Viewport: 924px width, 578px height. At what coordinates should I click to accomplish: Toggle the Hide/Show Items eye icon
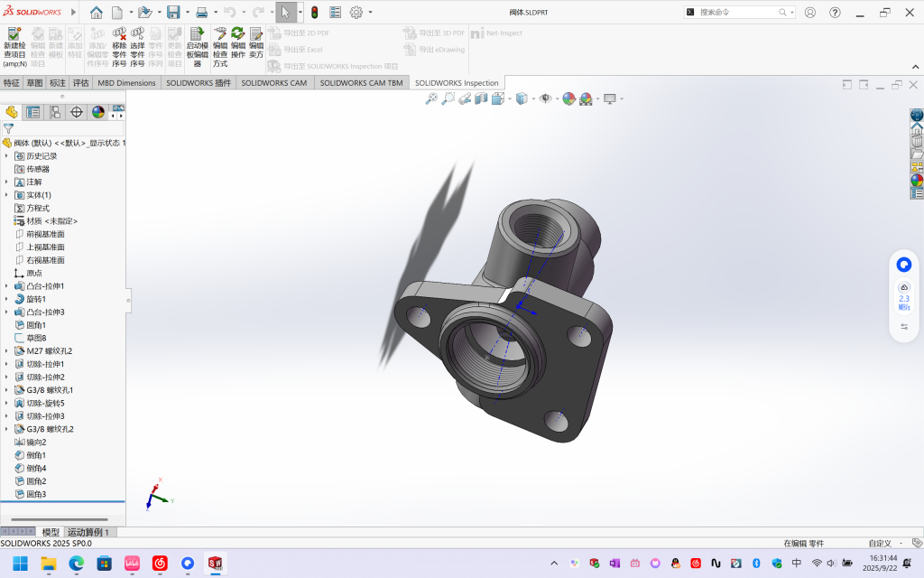point(545,98)
